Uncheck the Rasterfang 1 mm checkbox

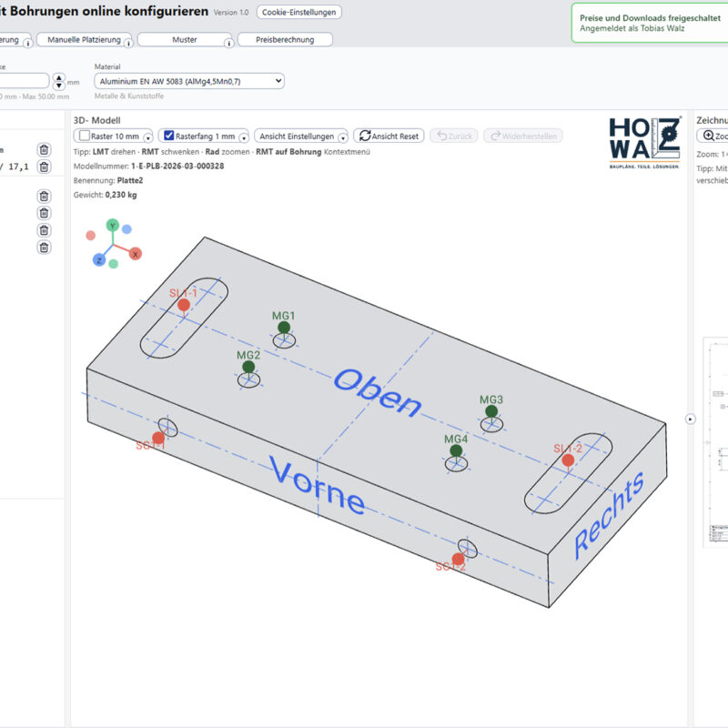coord(169,136)
